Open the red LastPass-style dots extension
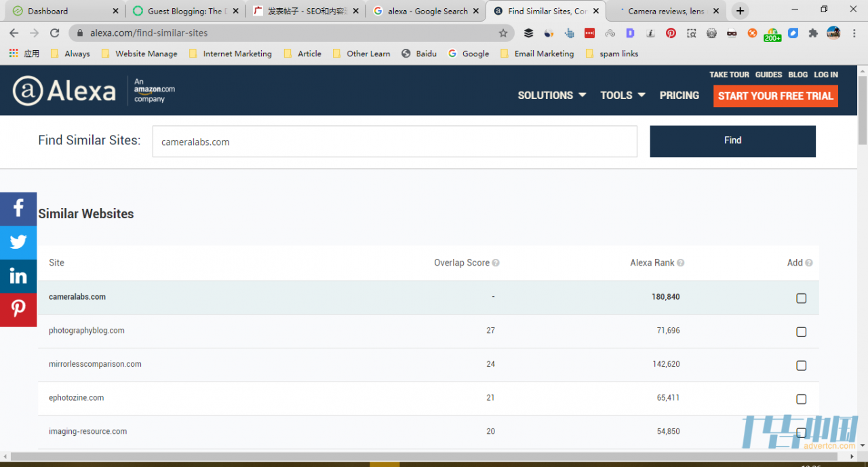Image resolution: width=868 pixels, height=467 pixels. pos(589,33)
